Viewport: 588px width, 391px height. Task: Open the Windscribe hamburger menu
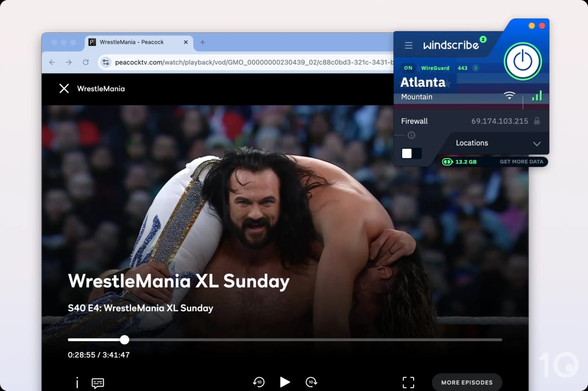click(x=408, y=45)
